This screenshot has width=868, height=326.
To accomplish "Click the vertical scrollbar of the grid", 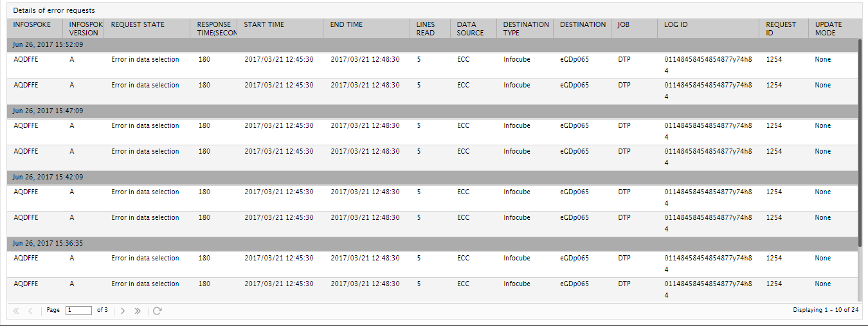I will coord(860,143).
